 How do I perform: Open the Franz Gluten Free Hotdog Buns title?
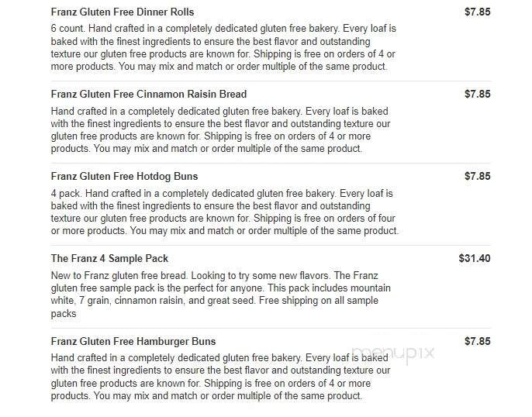click(x=124, y=177)
